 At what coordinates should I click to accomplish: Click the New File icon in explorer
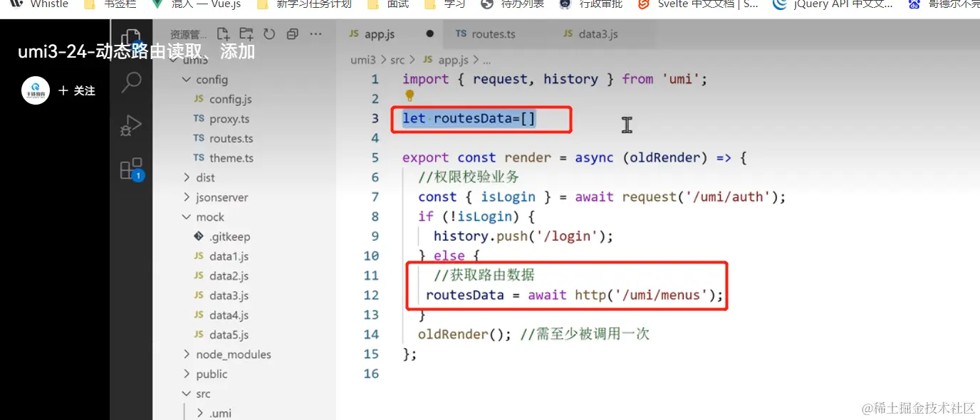[223, 33]
